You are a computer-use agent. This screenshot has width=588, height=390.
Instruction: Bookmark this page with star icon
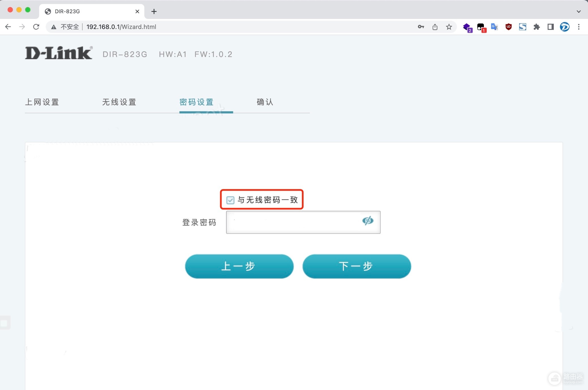(449, 27)
